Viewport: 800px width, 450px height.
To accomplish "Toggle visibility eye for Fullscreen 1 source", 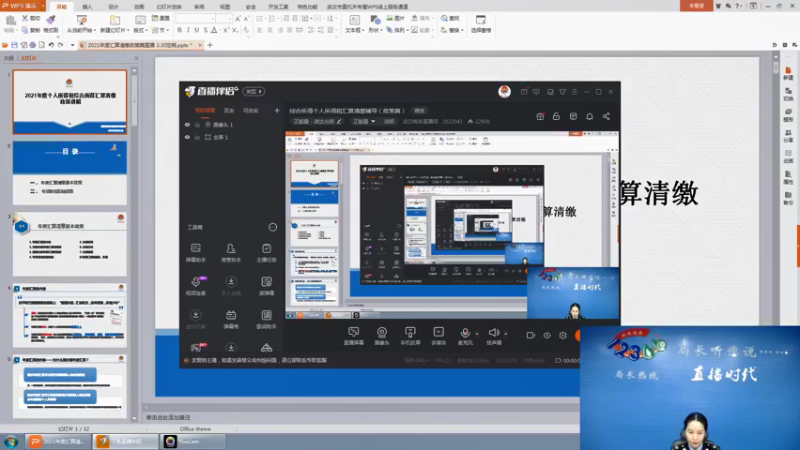I will 187,137.
